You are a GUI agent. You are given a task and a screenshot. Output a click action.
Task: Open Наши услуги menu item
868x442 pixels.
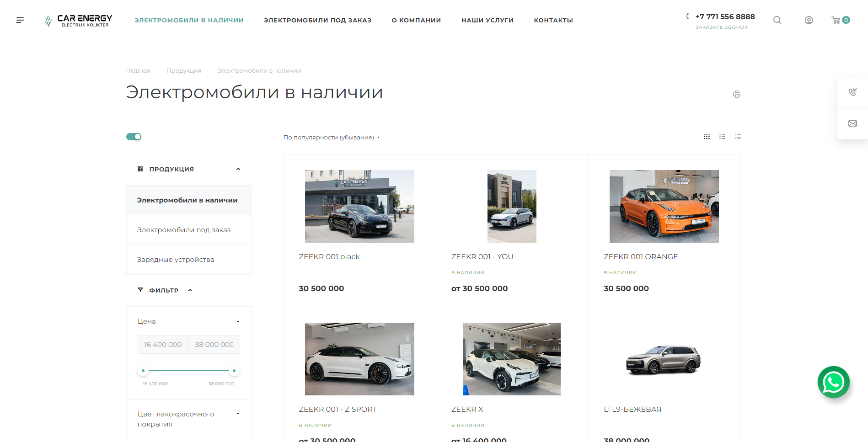(488, 20)
